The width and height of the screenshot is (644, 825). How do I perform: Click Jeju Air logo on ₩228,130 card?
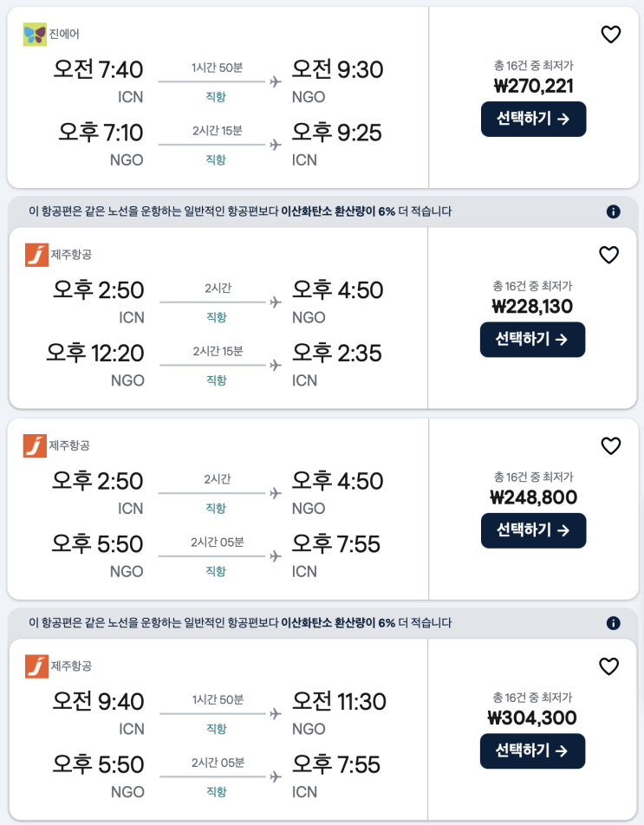[36, 255]
